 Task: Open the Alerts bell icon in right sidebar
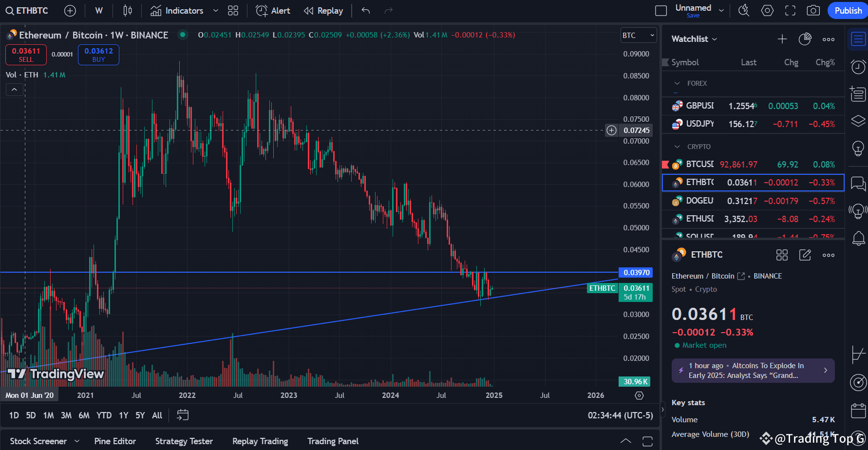(x=858, y=238)
